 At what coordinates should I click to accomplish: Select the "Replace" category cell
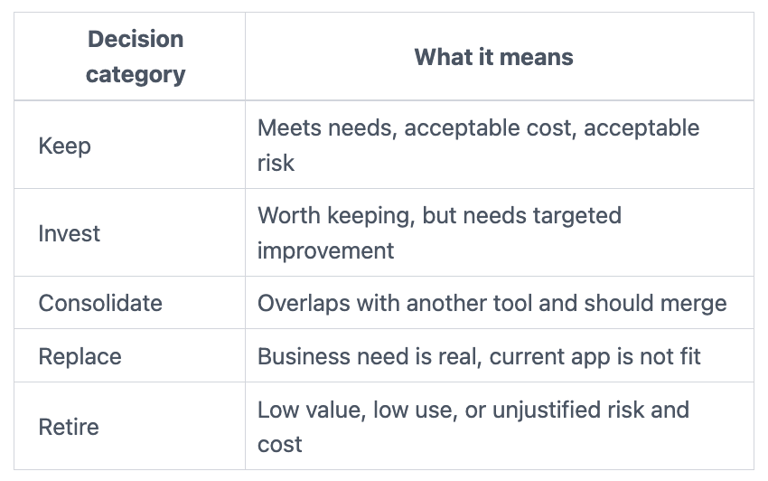click(80, 356)
